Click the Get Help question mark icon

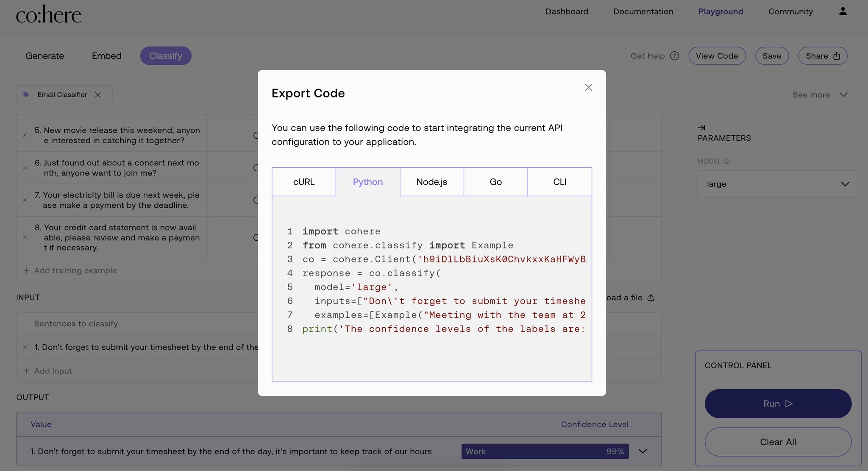675,56
